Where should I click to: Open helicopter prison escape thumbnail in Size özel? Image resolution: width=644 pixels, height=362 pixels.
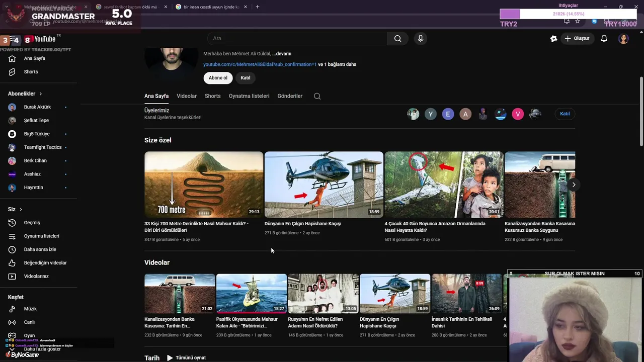click(x=324, y=185)
